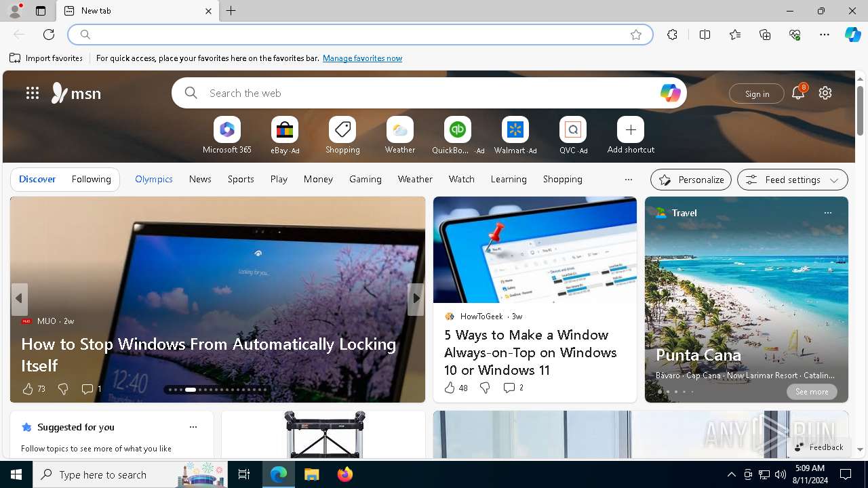Expand the Feed settings dropdown
This screenshot has height=488, width=868.
[x=793, y=180]
